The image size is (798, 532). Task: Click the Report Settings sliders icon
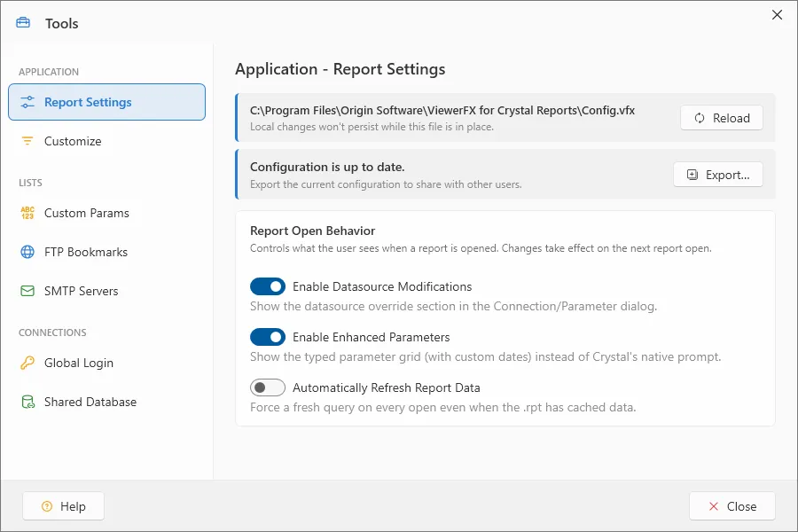tap(27, 102)
